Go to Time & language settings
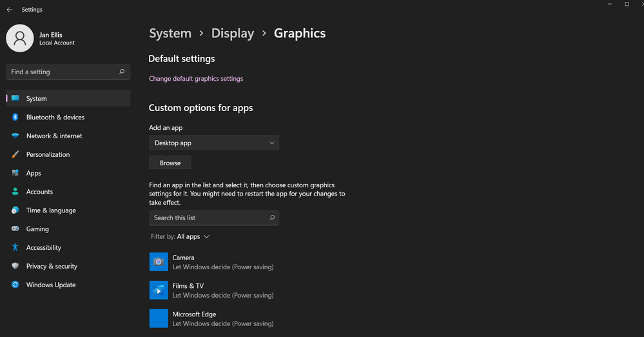 (51, 210)
